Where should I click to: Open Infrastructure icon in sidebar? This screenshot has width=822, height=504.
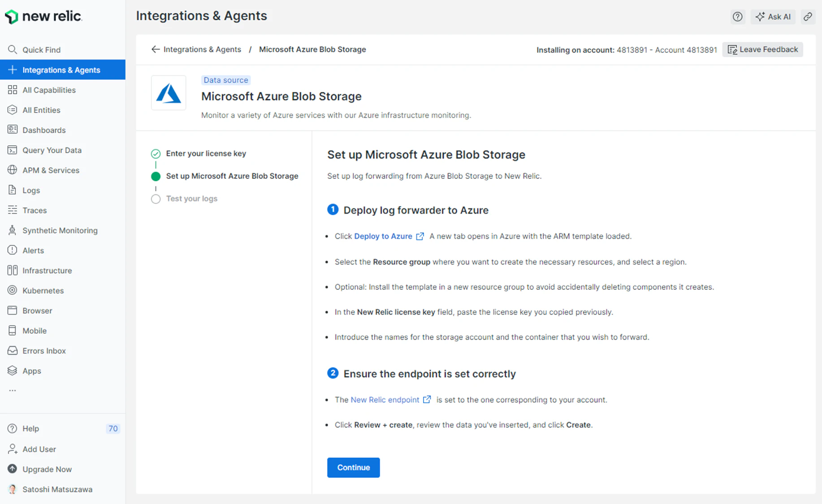(12, 271)
